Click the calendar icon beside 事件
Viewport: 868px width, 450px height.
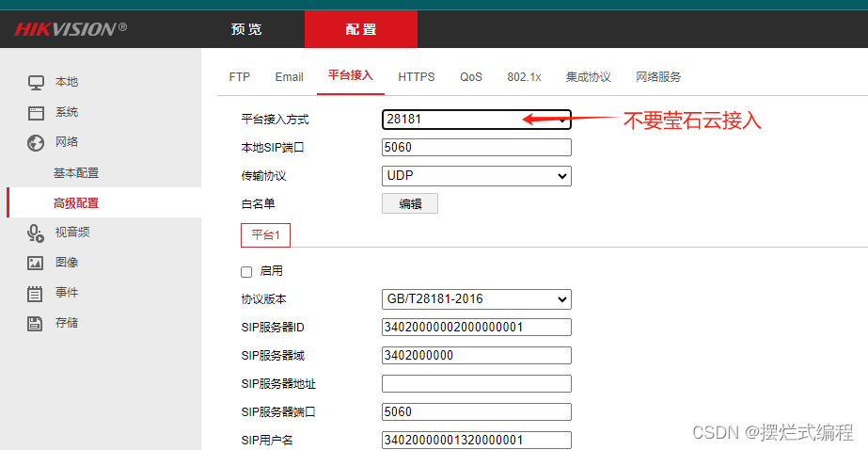(36, 293)
